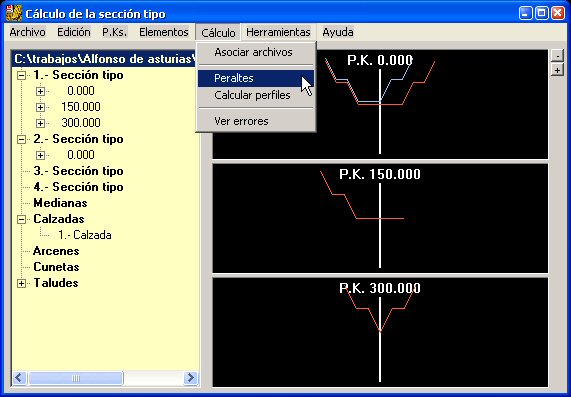The width and height of the screenshot is (571, 397).
Task: Expand the Taludes node
Action: (21, 284)
